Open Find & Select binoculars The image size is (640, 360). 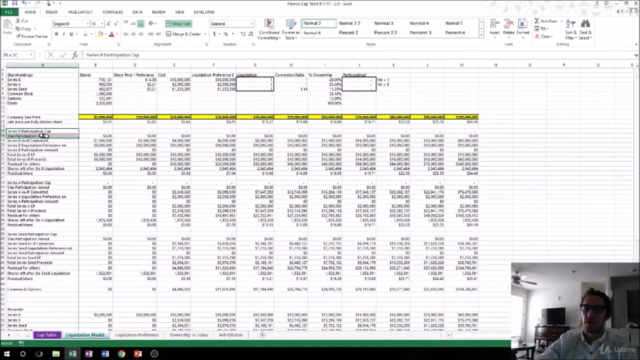tap(585, 29)
